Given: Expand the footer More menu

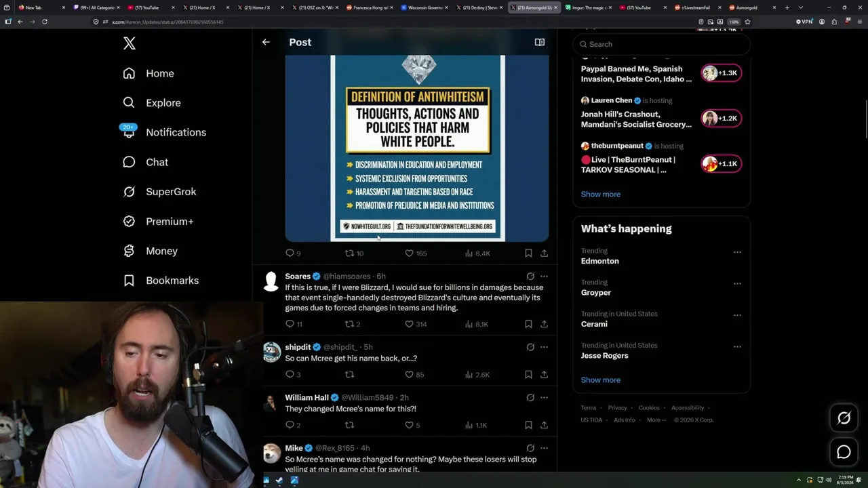Looking at the screenshot, I should click(x=656, y=420).
